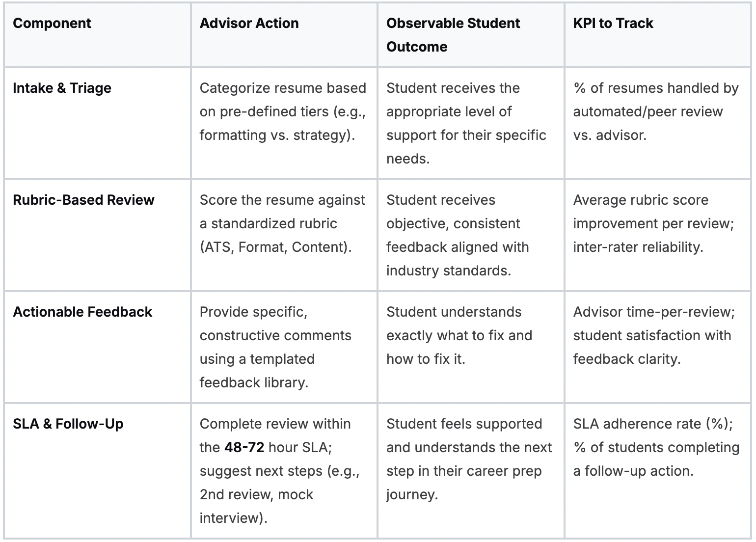The width and height of the screenshot is (756, 542).
Task: Click the Advisor Action column header
Action: [249, 23]
